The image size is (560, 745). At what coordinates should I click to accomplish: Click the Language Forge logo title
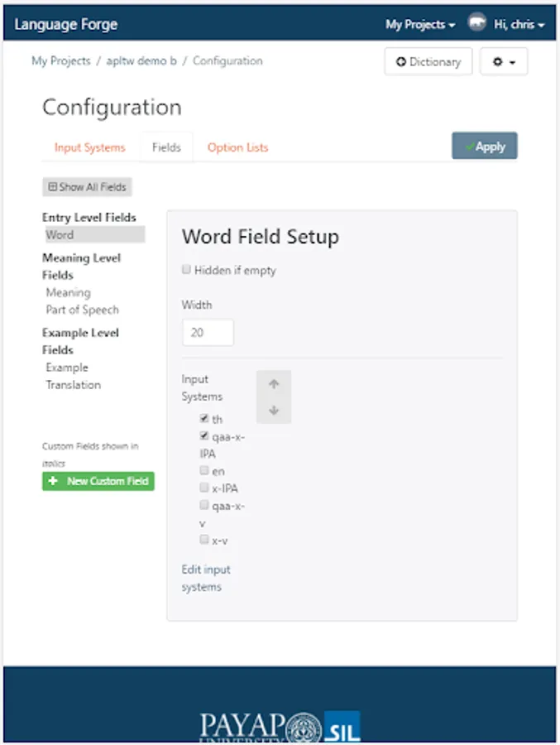(x=65, y=24)
